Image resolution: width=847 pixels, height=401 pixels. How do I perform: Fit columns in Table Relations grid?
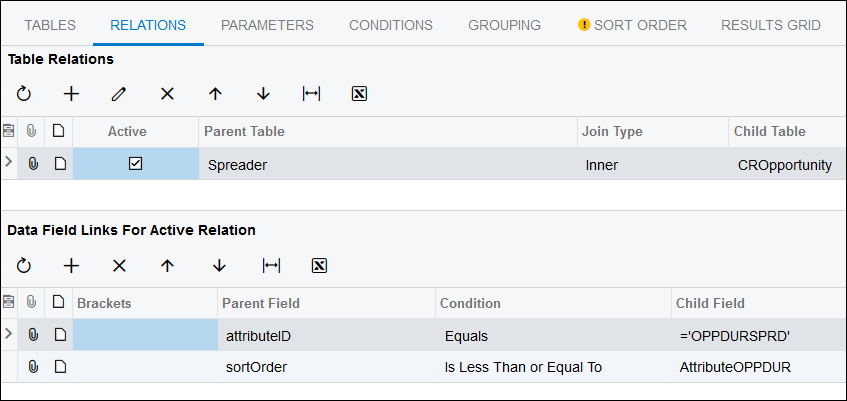point(311,94)
